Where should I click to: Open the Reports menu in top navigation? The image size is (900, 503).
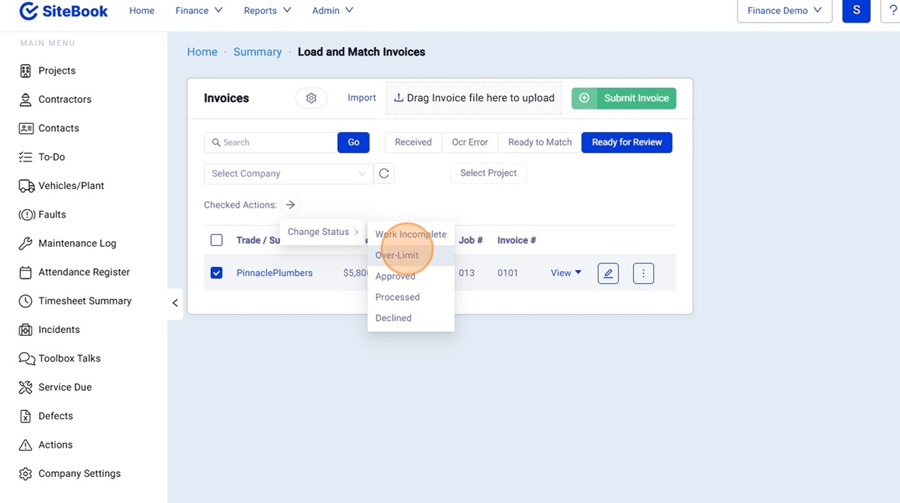267,11
